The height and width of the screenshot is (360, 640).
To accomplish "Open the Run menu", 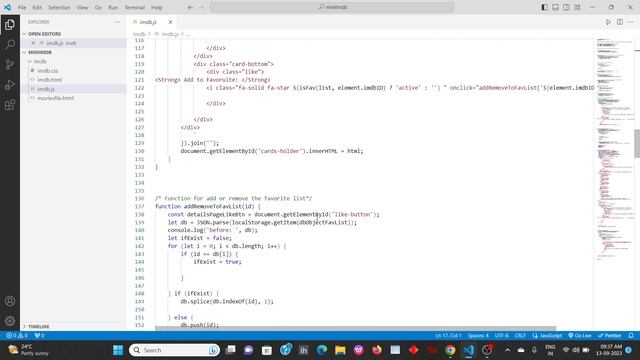I will click(113, 7).
